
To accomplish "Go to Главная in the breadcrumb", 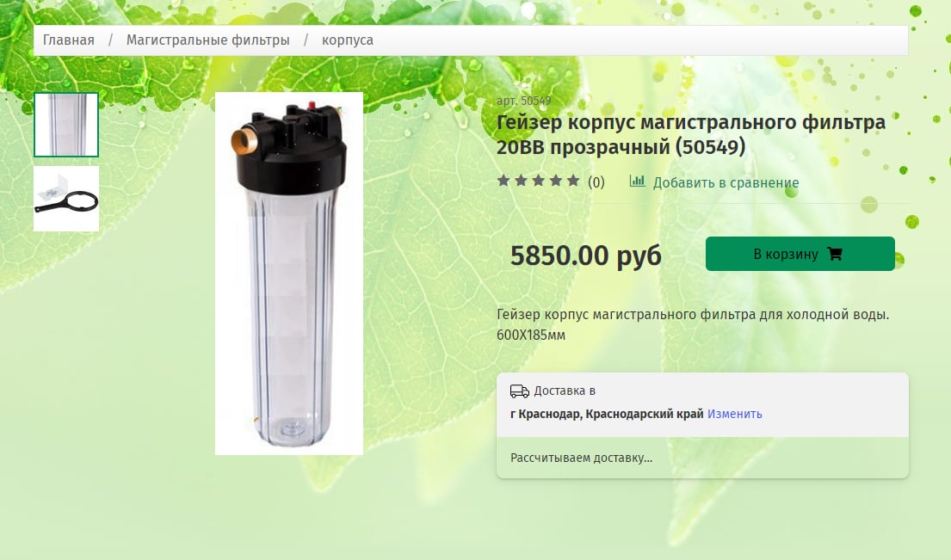I will coord(69,40).
